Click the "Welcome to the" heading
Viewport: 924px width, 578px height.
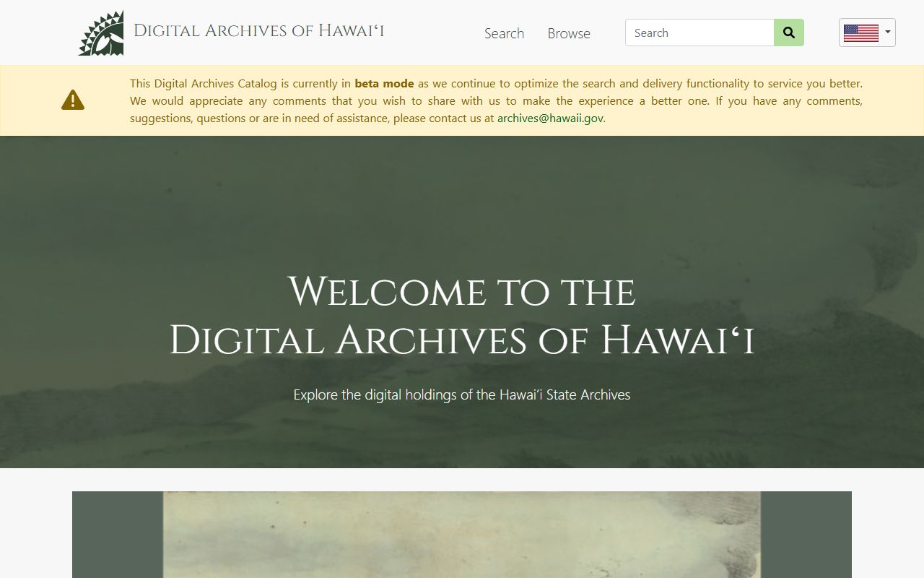tap(462, 292)
